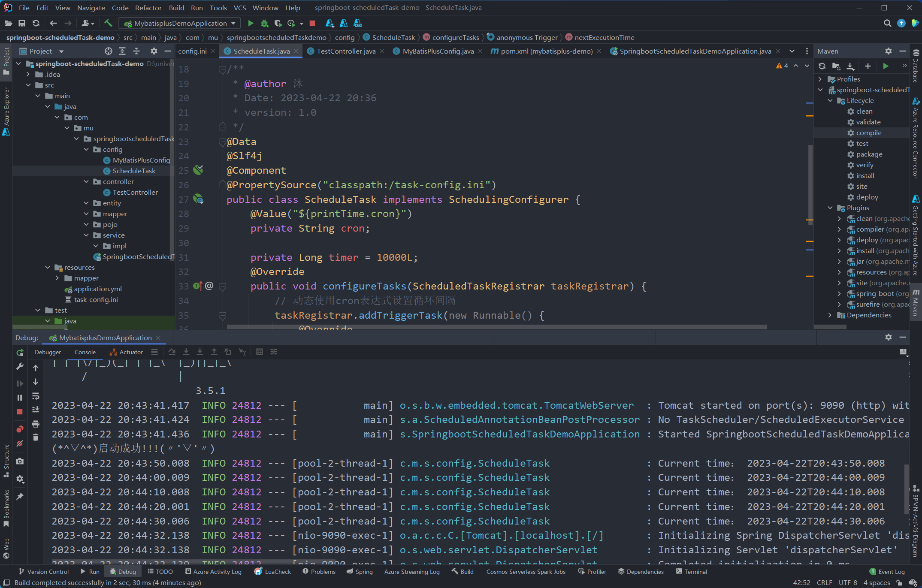Collapse the config folder in the project tree

pyautogui.click(x=86, y=149)
